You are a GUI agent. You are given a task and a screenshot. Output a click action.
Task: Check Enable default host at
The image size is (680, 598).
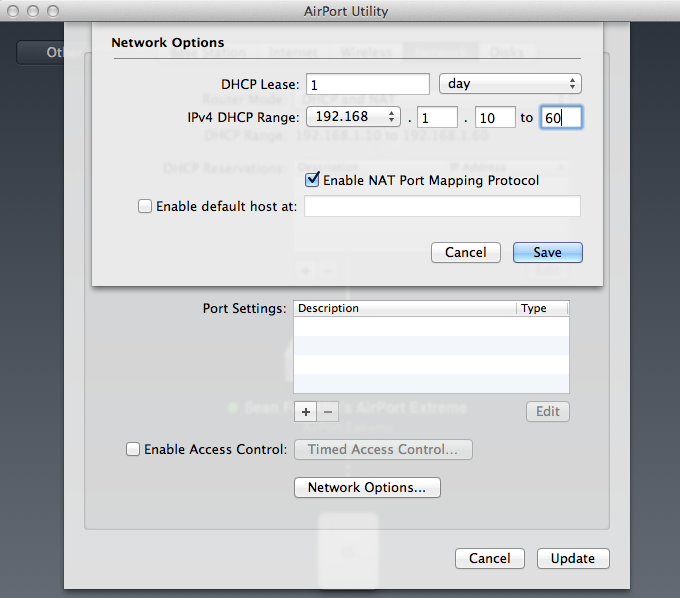145,206
